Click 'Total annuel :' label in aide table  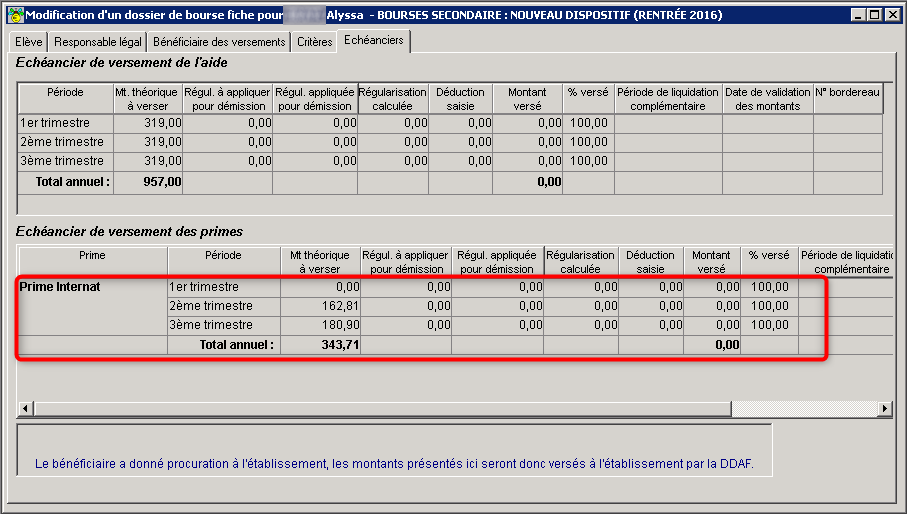(72, 182)
